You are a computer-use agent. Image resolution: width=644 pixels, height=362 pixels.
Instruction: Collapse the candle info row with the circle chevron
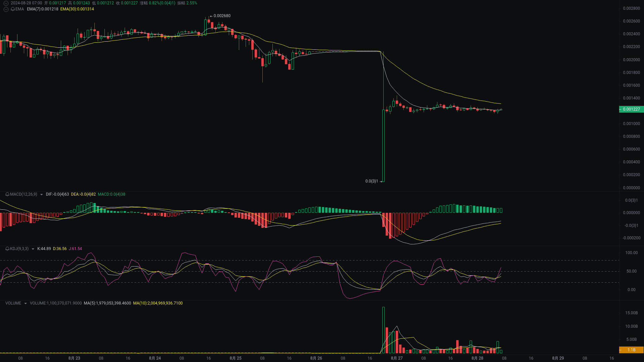(6, 3)
